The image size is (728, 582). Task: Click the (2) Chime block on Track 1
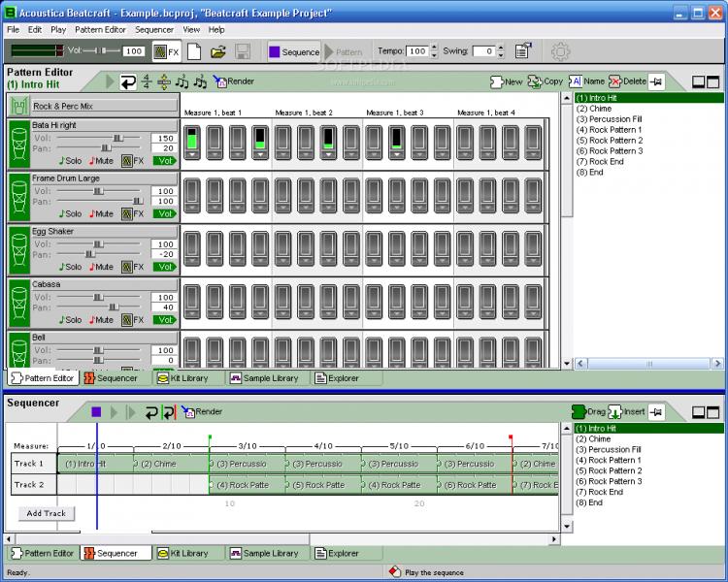point(171,464)
